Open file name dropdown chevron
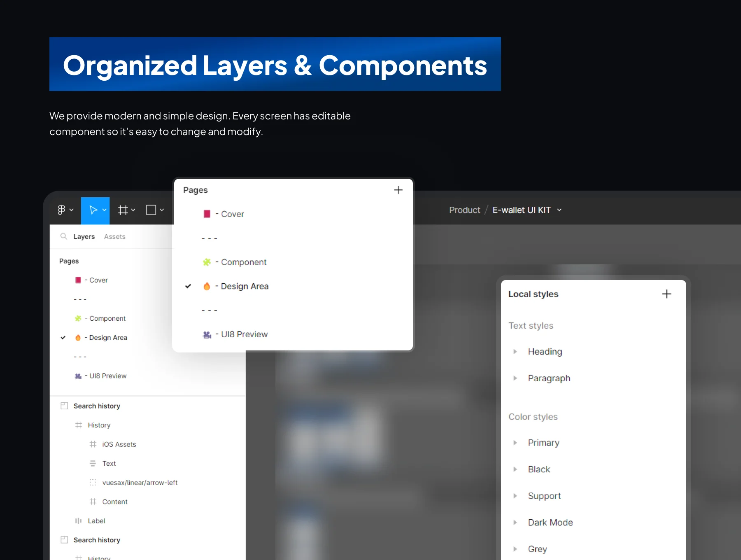 [559, 210]
